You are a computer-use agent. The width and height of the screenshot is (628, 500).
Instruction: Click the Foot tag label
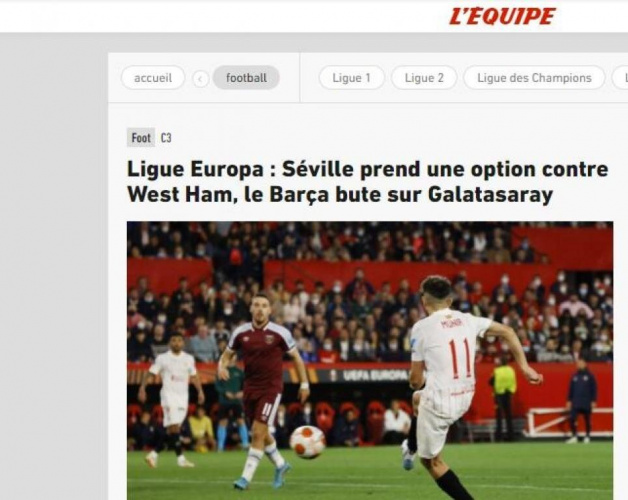click(141, 138)
